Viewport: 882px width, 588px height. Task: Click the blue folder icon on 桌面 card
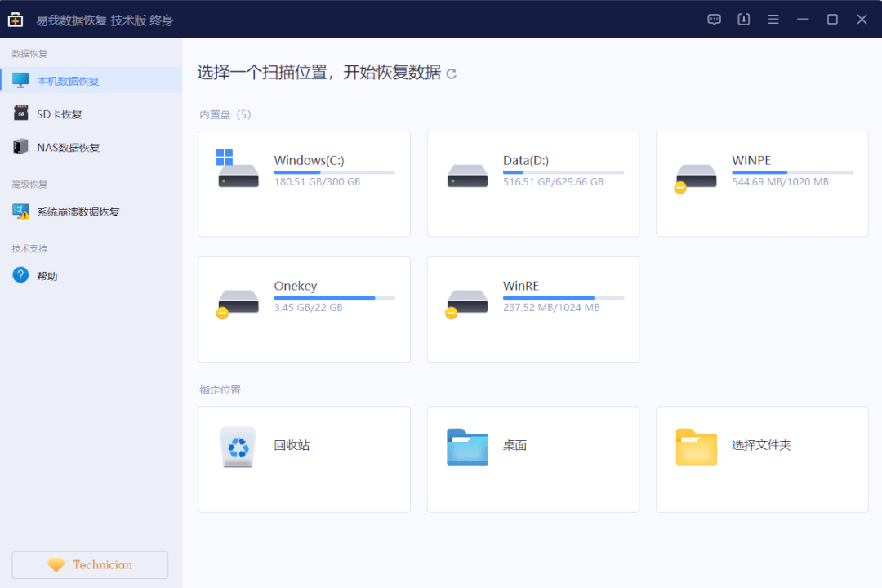click(465, 448)
